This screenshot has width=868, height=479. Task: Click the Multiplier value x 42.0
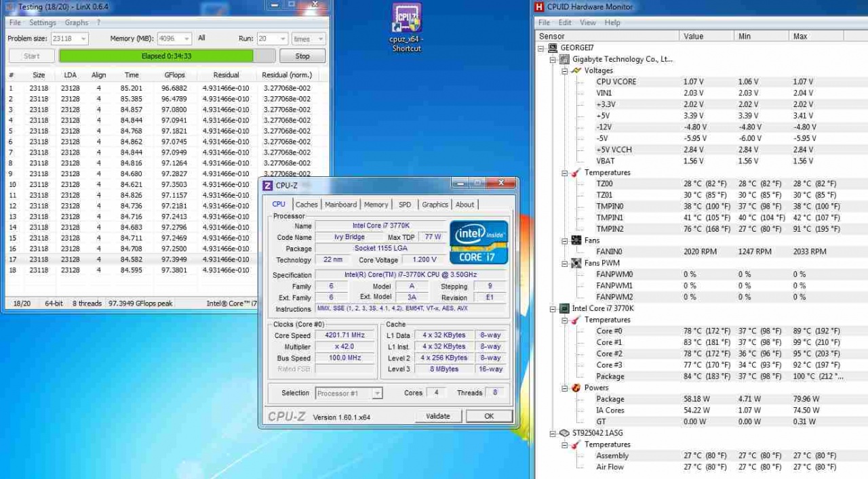344,346
